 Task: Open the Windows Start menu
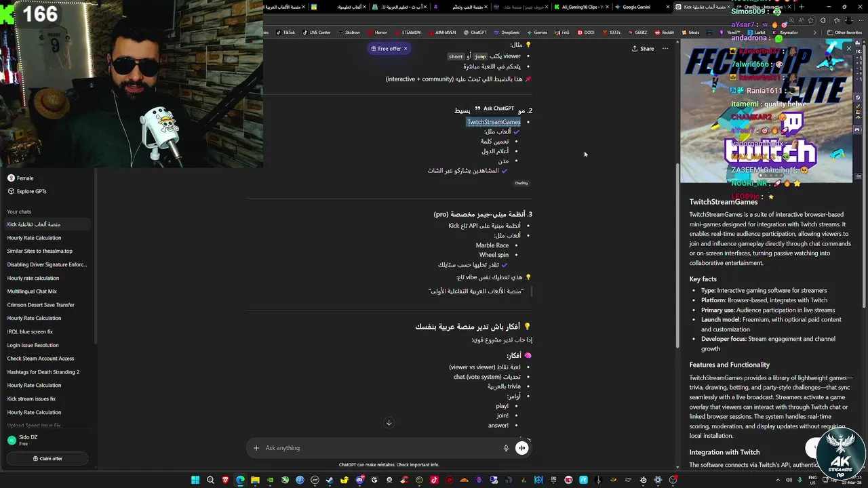pyautogui.click(x=195, y=480)
